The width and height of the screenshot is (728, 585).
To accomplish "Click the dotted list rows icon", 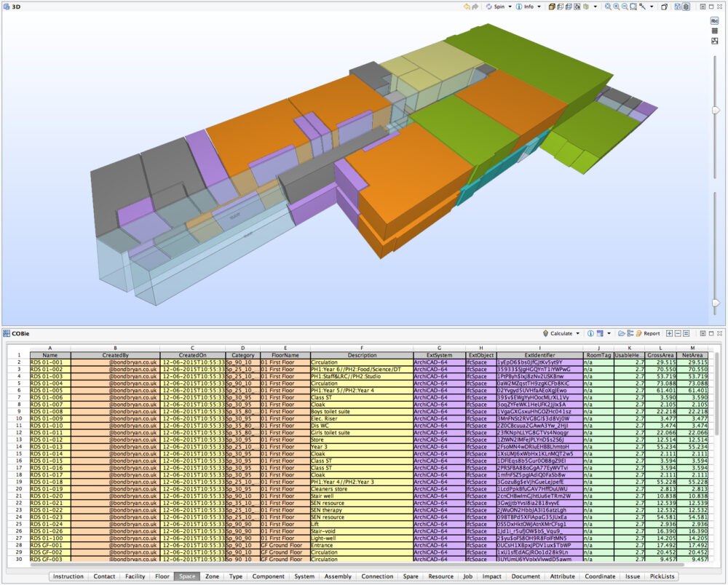I will click(687, 333).
